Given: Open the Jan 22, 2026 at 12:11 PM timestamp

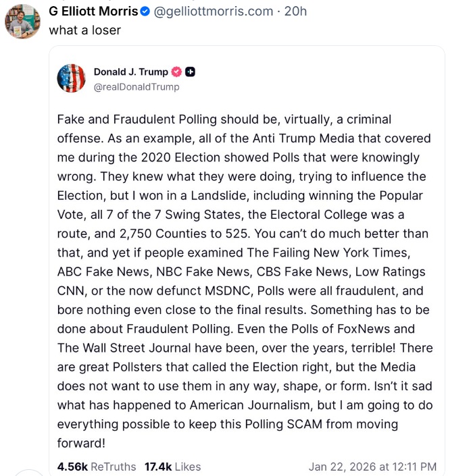Looking at the screenshot, I should [x=372, y=467].
